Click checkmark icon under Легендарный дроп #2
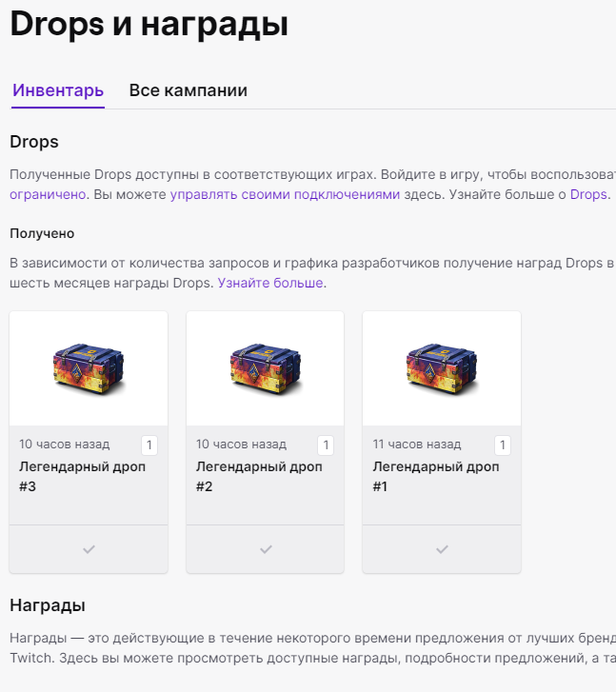This screenshot has height=692, width=616. (x=266, y=549)
